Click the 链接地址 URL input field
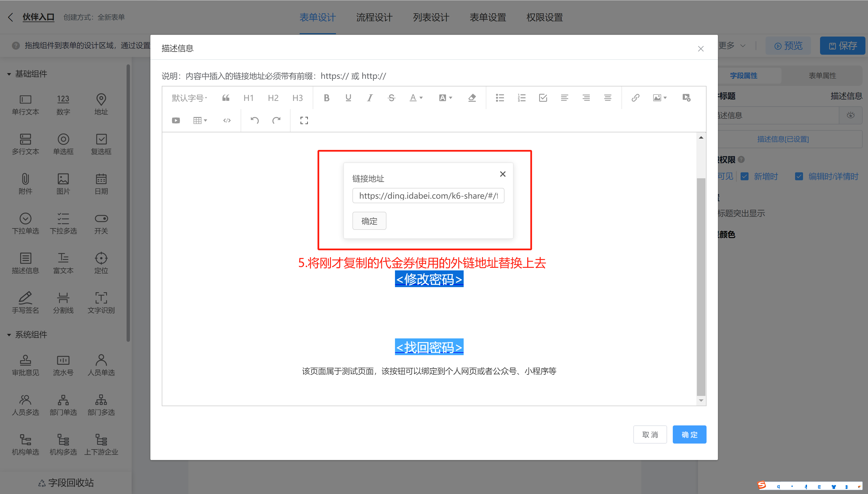This screenshot has width=868, height=494. point(428,196)
